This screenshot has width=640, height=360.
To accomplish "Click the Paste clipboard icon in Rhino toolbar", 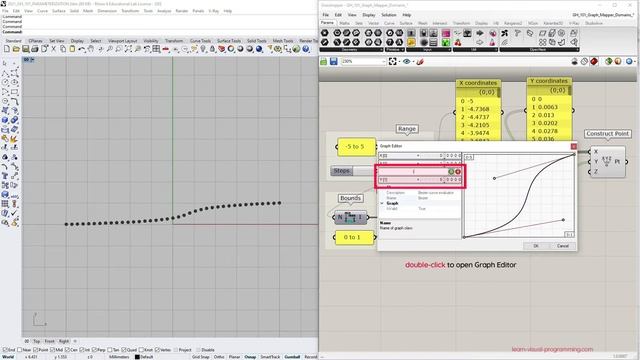I will [x=72, y=49].
